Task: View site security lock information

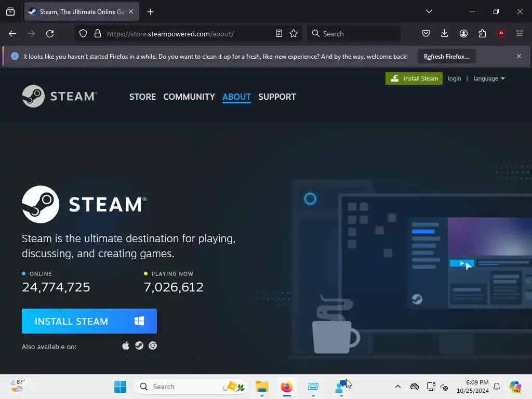Action: tap(98, 34)
